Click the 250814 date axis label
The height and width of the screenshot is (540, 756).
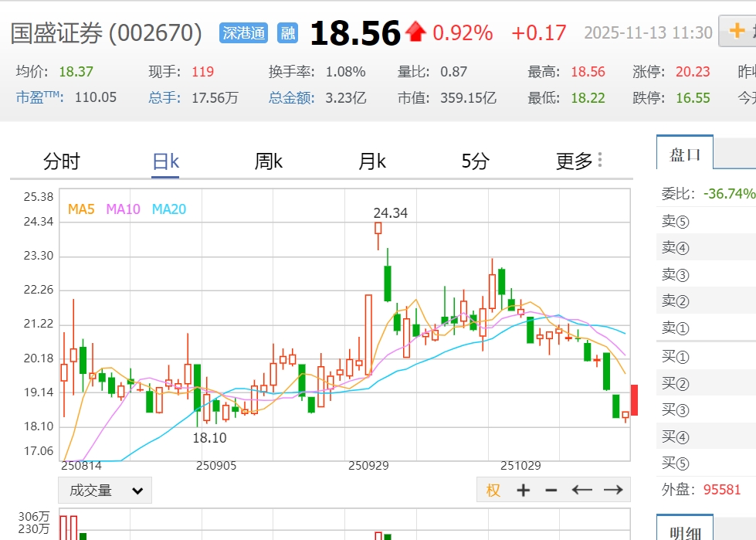pyautogui.click(x=82, y=466)
